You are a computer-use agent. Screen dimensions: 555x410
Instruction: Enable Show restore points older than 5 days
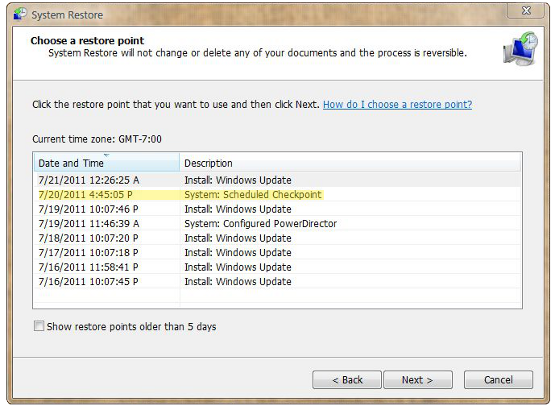pyautogui.click(x=39, y=326)
